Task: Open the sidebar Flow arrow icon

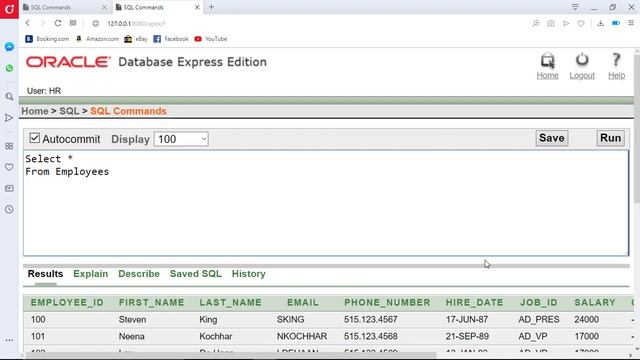Action: (9, 118)
